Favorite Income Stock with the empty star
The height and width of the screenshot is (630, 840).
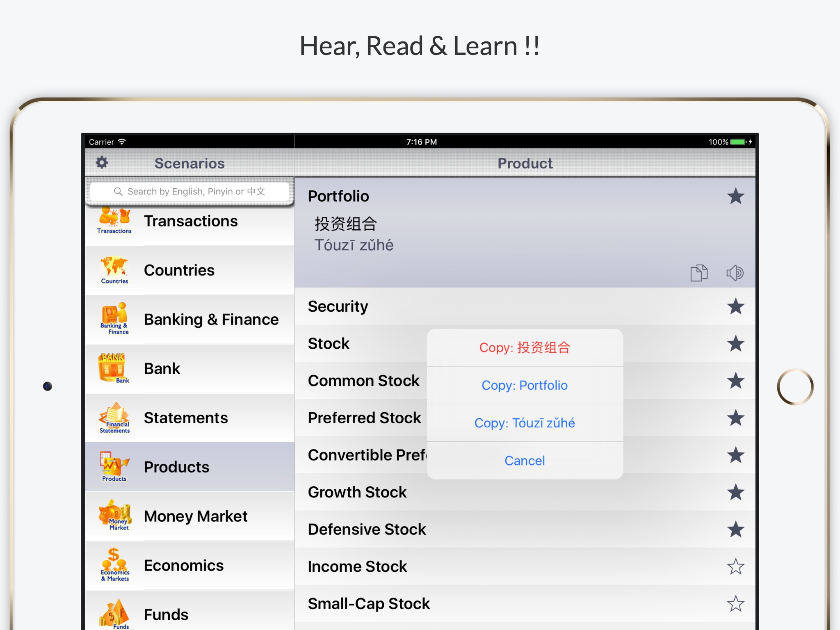pyautogui.click(x=735, y=566)
